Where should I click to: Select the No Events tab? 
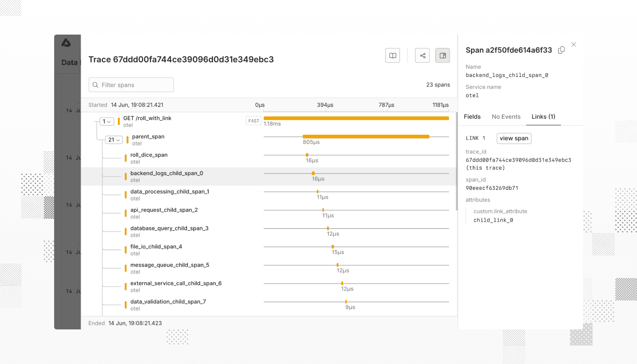click(x=506, y=116)
